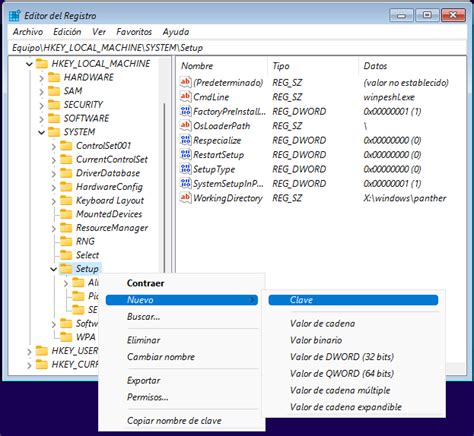474x436 pixels.
Task: Select Cambiar nombre in the context menu
Action: click(182, 357)
